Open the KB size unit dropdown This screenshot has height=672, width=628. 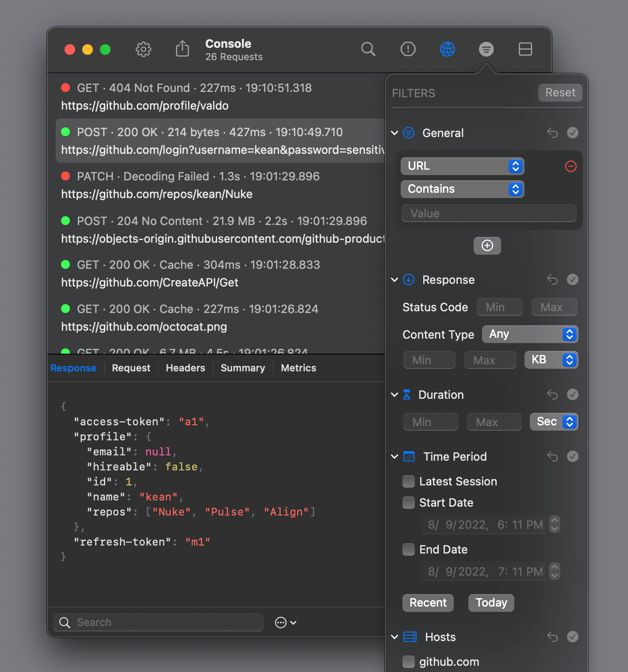[551, 360]
